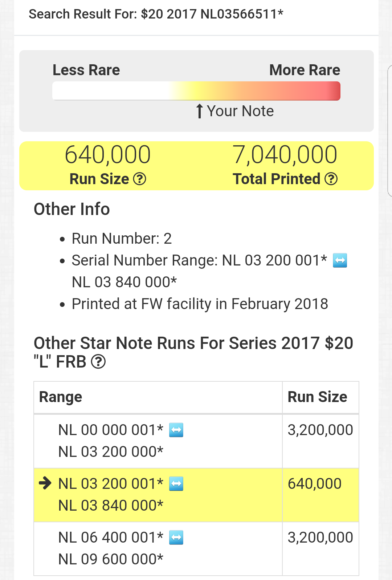Viewport: 392px width, 580px height.
Task: Select the 7,040,000 Total Printed value
Action: 285,155
